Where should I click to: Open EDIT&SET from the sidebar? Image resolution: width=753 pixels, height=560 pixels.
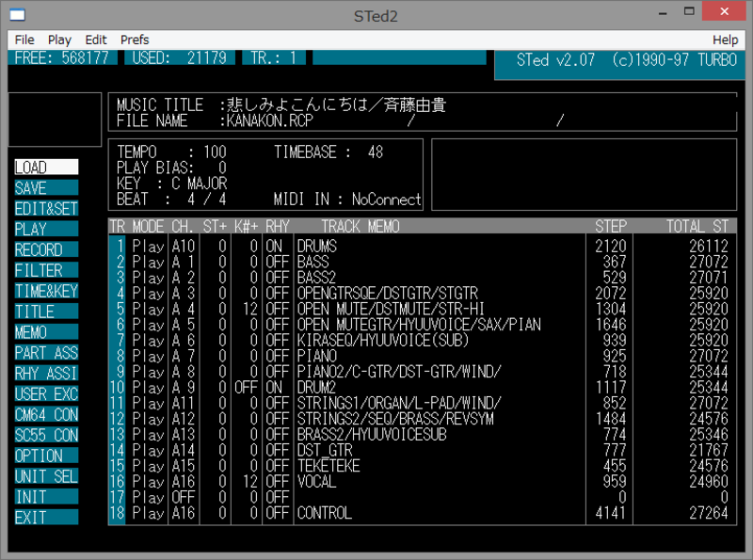point(46,208)
